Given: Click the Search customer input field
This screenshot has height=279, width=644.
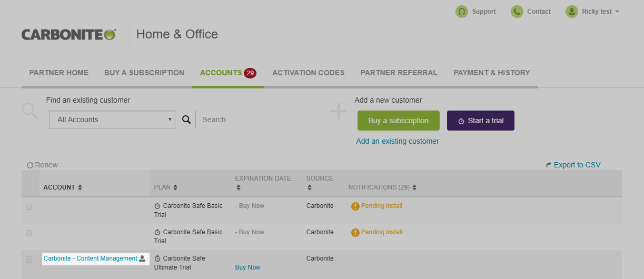Looking at the screenshot, I should 253,119.
